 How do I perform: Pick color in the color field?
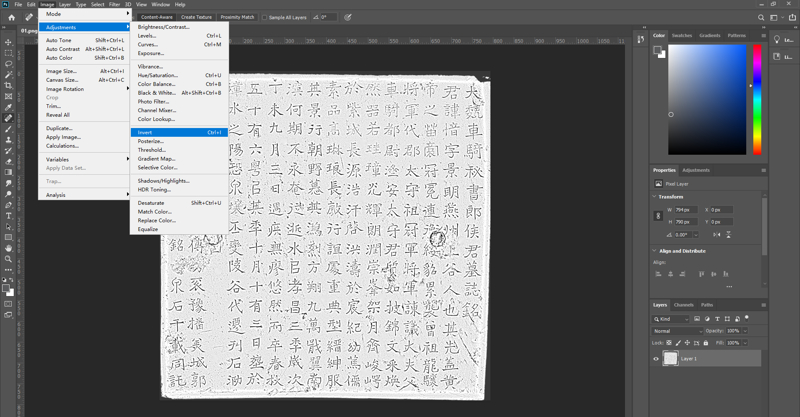(x=707, y=100)
